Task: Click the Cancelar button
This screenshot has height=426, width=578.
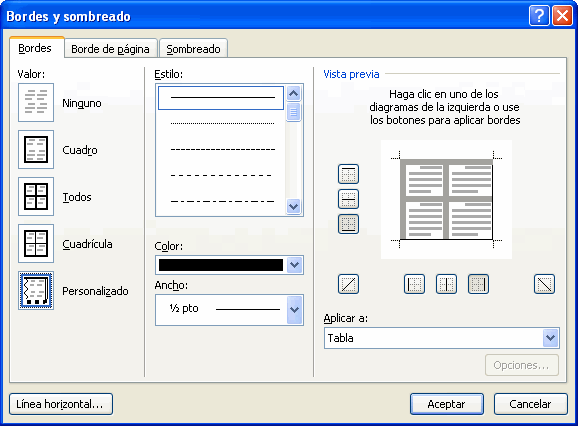Action: (x=530, y=404)
